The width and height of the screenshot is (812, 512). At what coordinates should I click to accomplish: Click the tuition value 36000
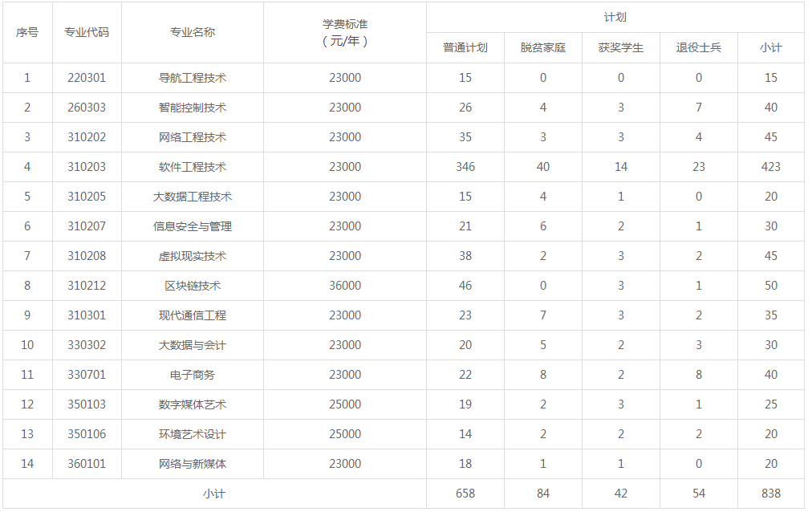345,286
